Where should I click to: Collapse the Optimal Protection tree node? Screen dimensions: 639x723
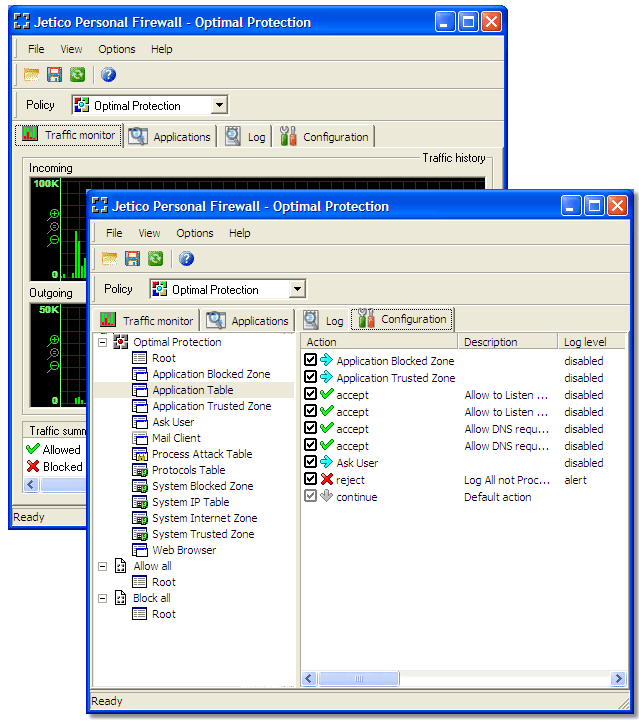[103, 342]
